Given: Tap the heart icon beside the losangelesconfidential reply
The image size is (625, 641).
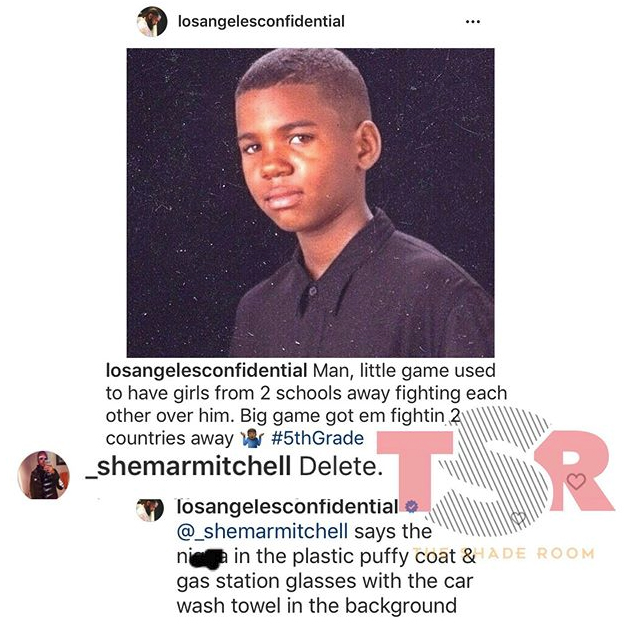Looking at the screenshot, I should [x=518, y=518].
